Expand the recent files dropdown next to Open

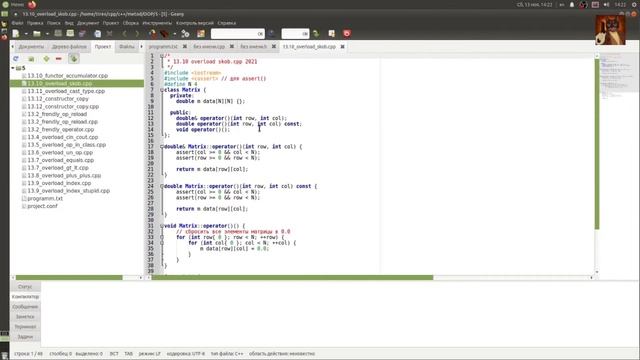47,34
